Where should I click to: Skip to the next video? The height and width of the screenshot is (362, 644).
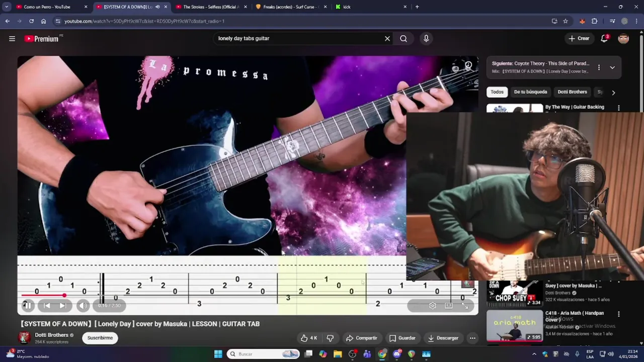(62, 305)
